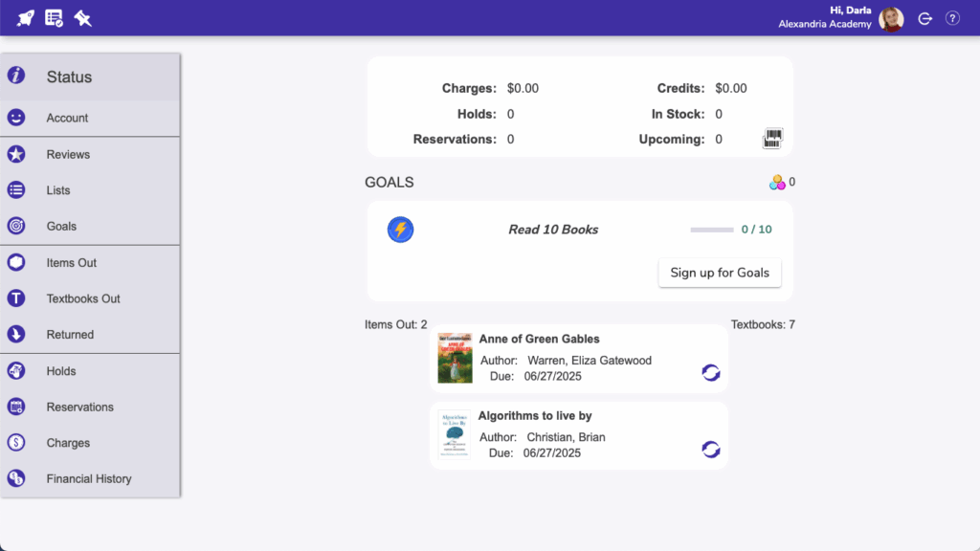Screen dimensions: 980x551
Task: Renew Algorithms to live by with refresh icon
Action: pos(711,450)
